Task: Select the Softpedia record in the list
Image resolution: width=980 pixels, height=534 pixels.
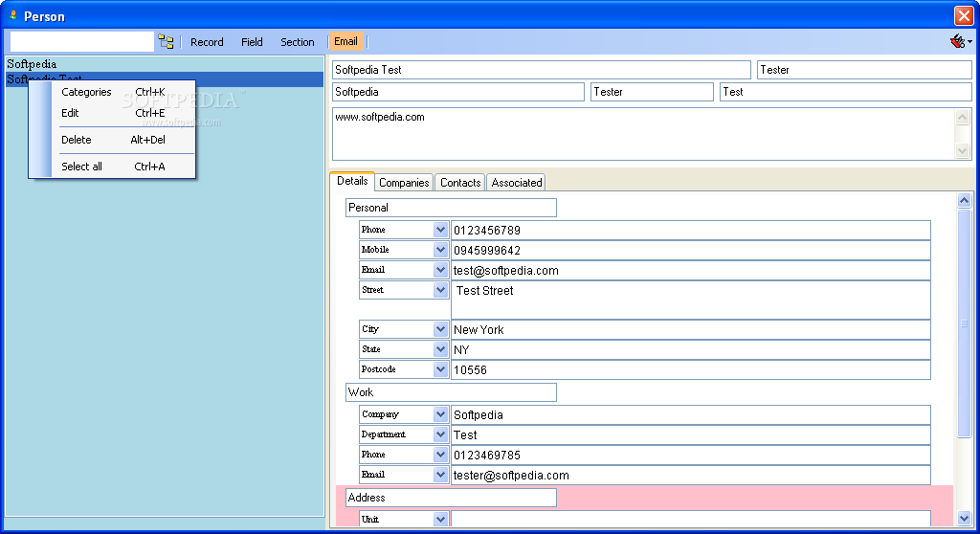Action: pos(165,64)
